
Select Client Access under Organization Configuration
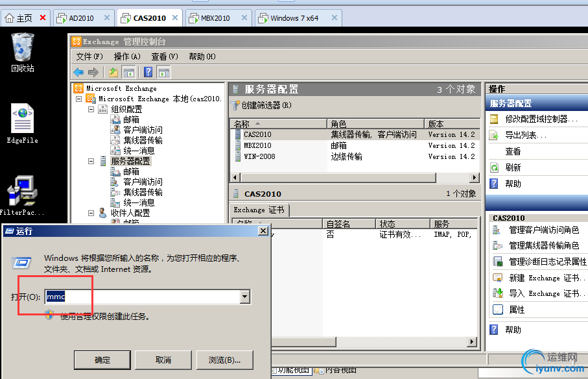(143, 130)
